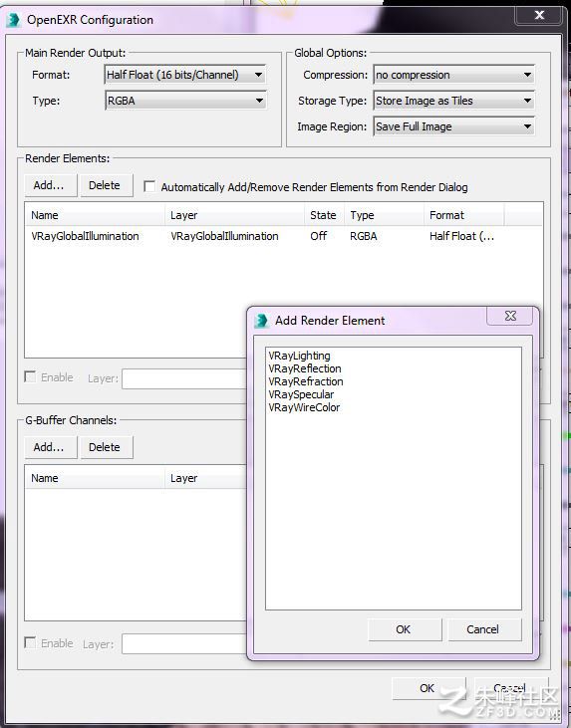Toggle Automatically Add/Remove Render Elements checkbox
Image resolution: width=571 pixels, height=728 pixels.
(149, 186)
